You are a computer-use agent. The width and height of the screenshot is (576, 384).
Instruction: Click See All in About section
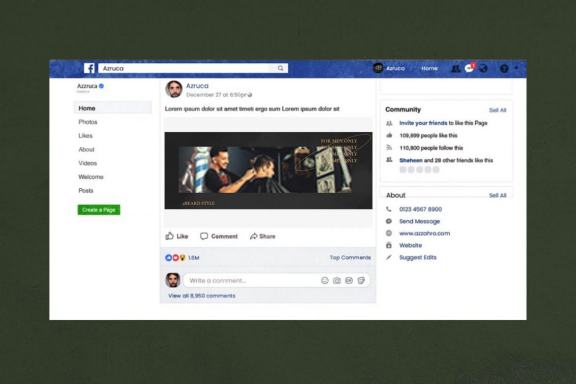(x=497, y=195)
